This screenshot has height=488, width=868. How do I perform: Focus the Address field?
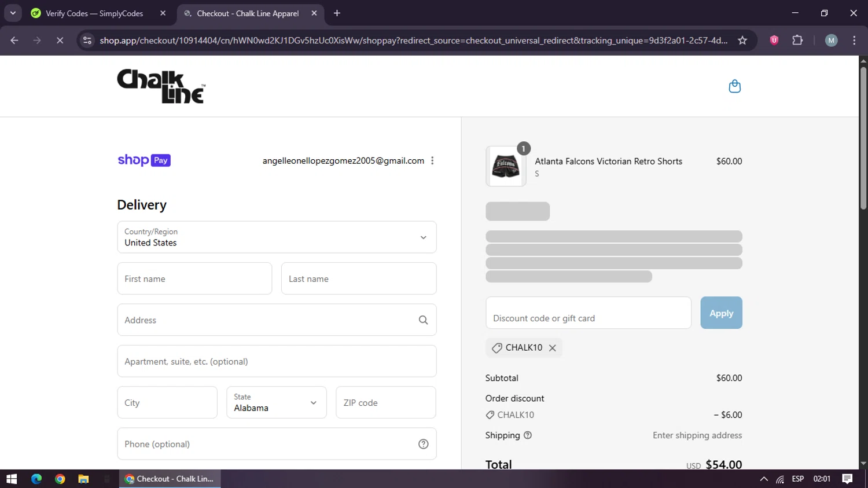[x=277, y=320]
